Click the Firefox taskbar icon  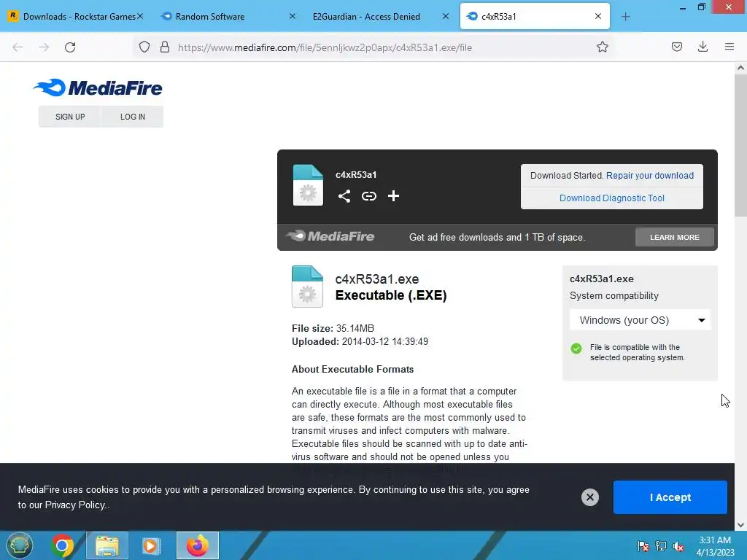tap(197, 545)
